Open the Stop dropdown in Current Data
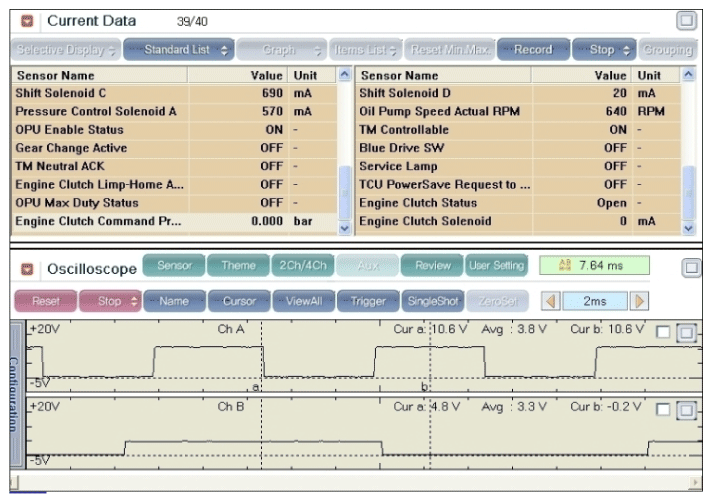 (x=603, y=49)
